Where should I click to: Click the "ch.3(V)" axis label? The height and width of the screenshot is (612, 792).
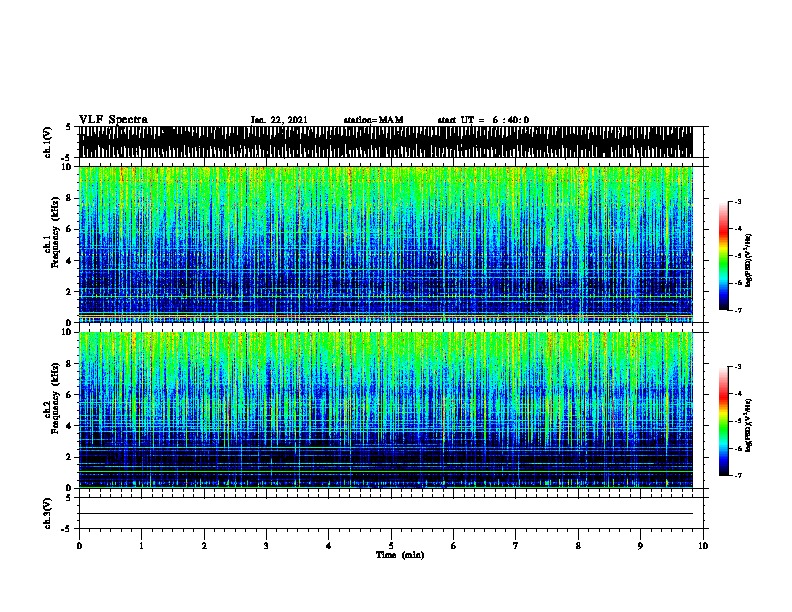[48, 513]
